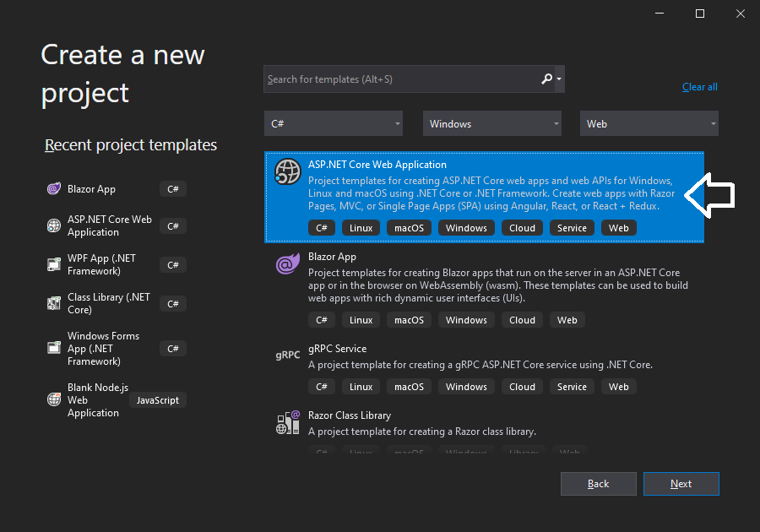
Task: Click the JavaScript tag on Blank Node.js template
Action: click(x=158, y=400)
